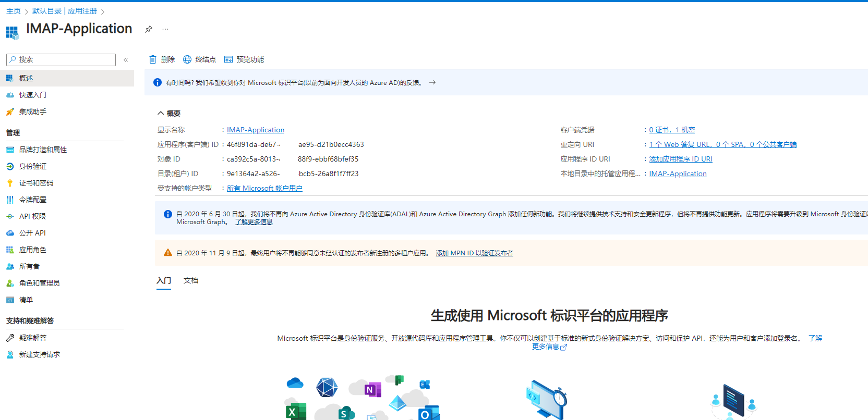Click the 令牌配置 icon
This screenshot has width=868, height=420.
pos(10,200)
